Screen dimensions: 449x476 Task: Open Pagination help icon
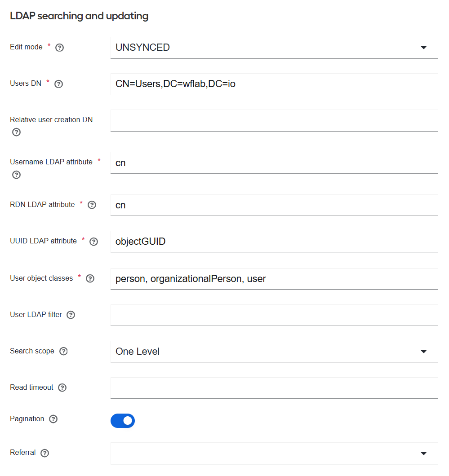(53, 419)
